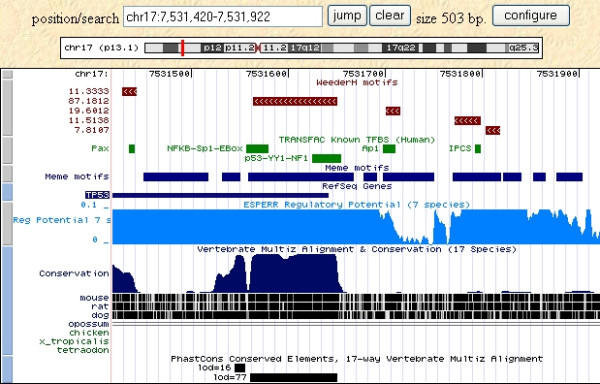Screen dimensions: 600x384
Task: Click the lod=77 PhastCons conserved element
Action: tap(294, 377)
